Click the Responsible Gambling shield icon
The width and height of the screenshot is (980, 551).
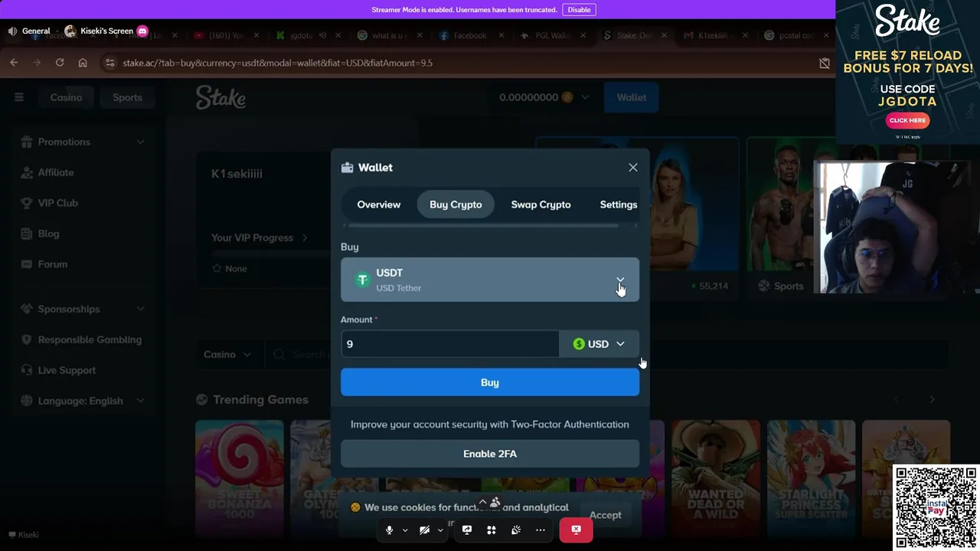(x=27, y=340)
